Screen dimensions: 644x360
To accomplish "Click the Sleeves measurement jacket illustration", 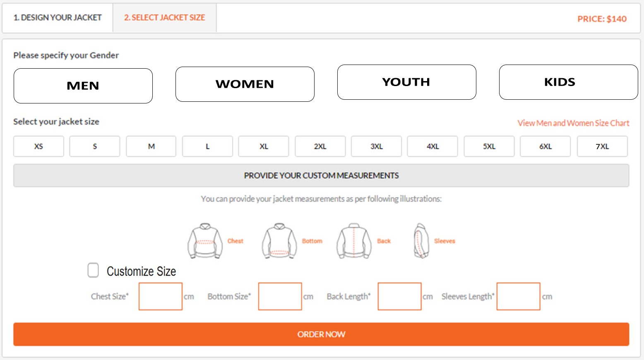I will click(421, 241).
